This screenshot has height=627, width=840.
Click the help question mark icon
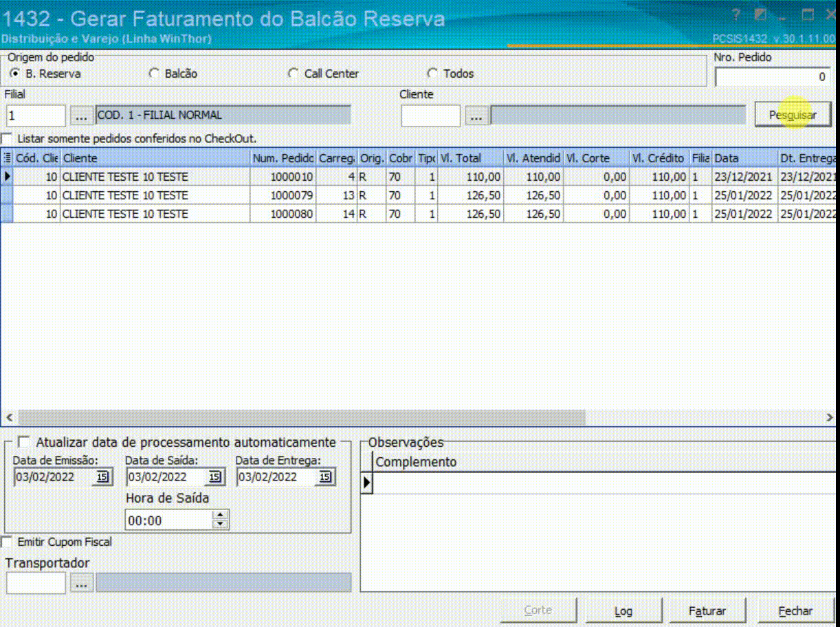736,15
